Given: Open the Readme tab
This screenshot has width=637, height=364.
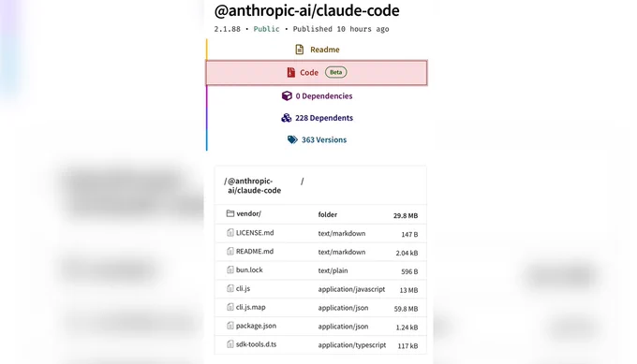Looking at the screenshot, I should (x=317, y=50).
